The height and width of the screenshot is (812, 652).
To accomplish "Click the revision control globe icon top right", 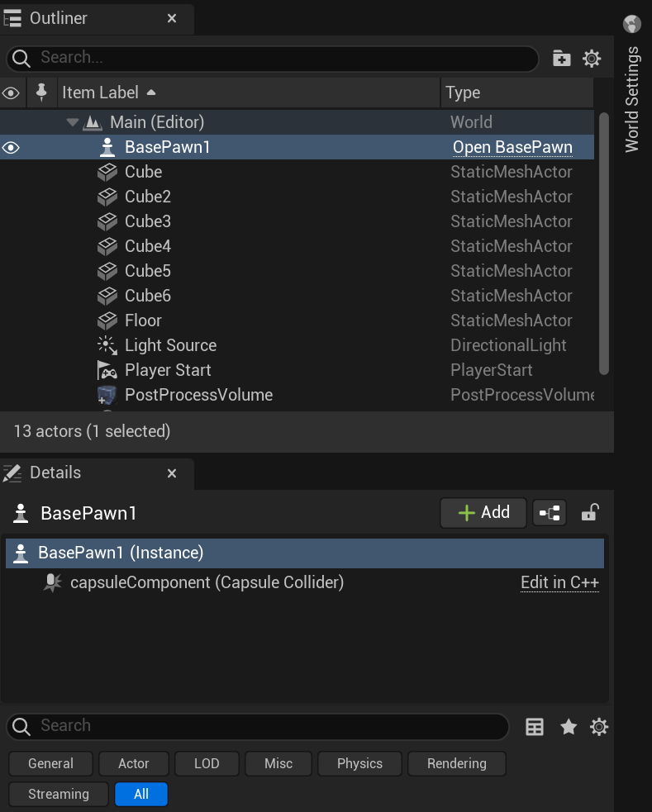I will point(631,24).
